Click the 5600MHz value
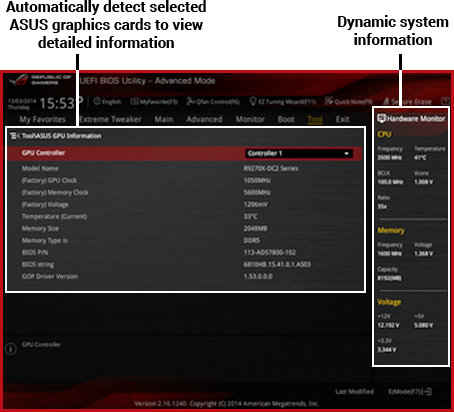Screen dimensions: 454x412 point(257,193)
